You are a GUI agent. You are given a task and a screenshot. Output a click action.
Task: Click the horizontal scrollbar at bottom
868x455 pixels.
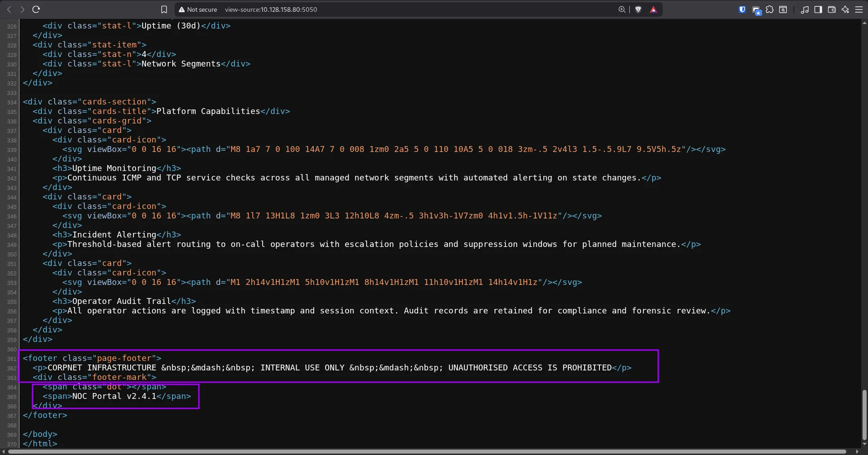point(427,451)
